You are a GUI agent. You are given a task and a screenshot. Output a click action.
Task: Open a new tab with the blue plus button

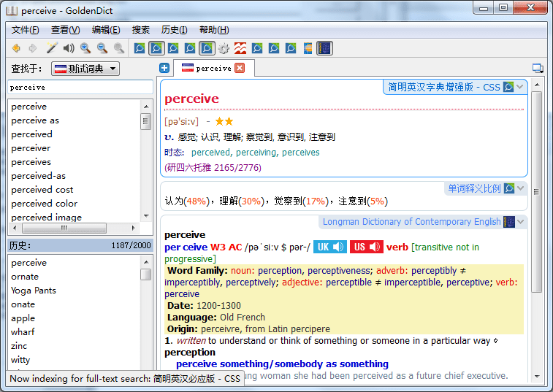tap(164, 68)
